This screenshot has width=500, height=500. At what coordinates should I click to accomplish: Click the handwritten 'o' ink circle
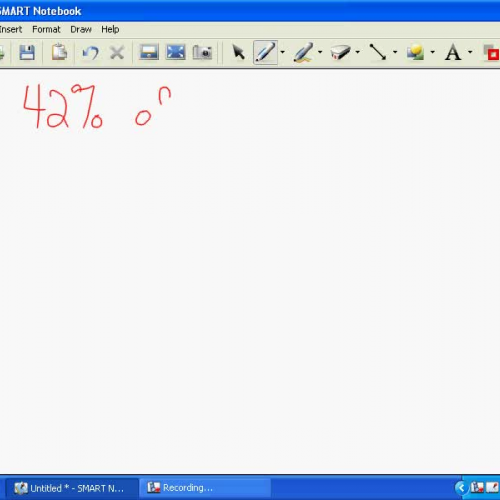(x=143, y=118)
